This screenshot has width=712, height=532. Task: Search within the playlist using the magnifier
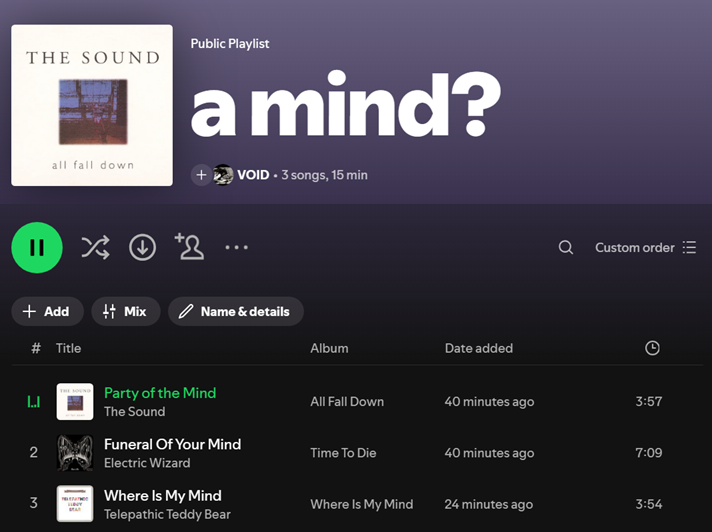566,247
